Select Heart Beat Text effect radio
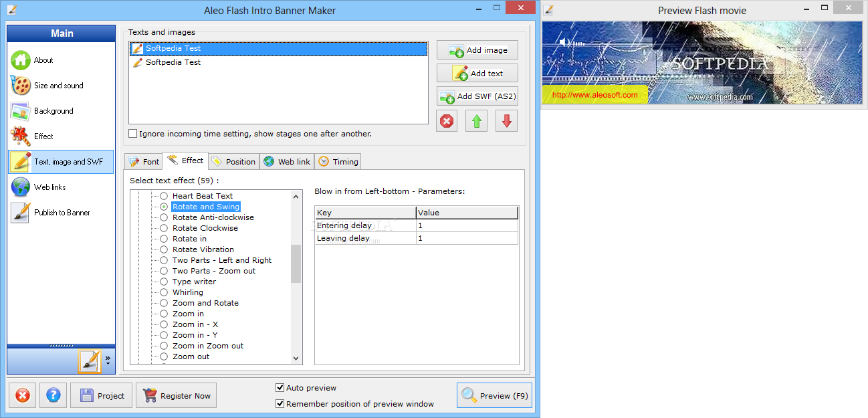Image resolution: width=868 pixels, height=418 pixels. pos(164,196)
